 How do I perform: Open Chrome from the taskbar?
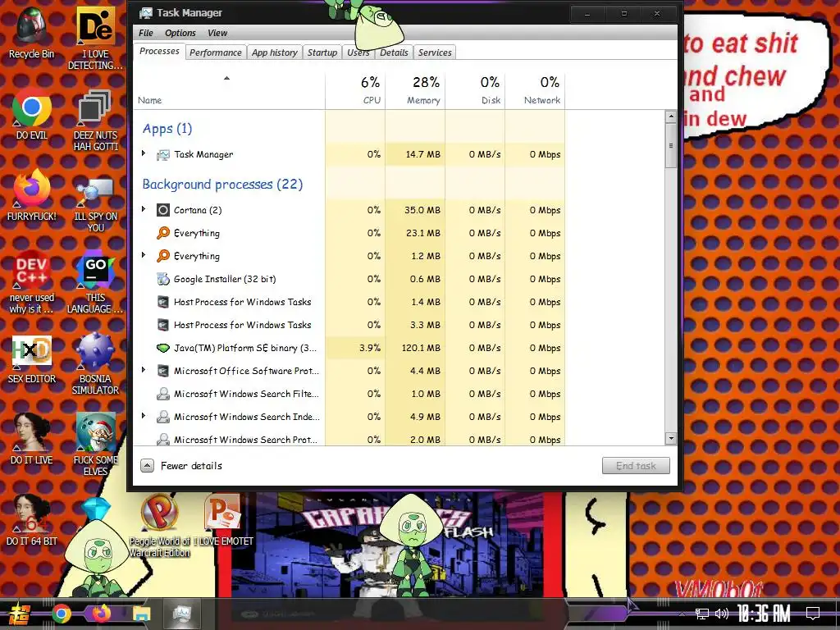coord(61,614)
